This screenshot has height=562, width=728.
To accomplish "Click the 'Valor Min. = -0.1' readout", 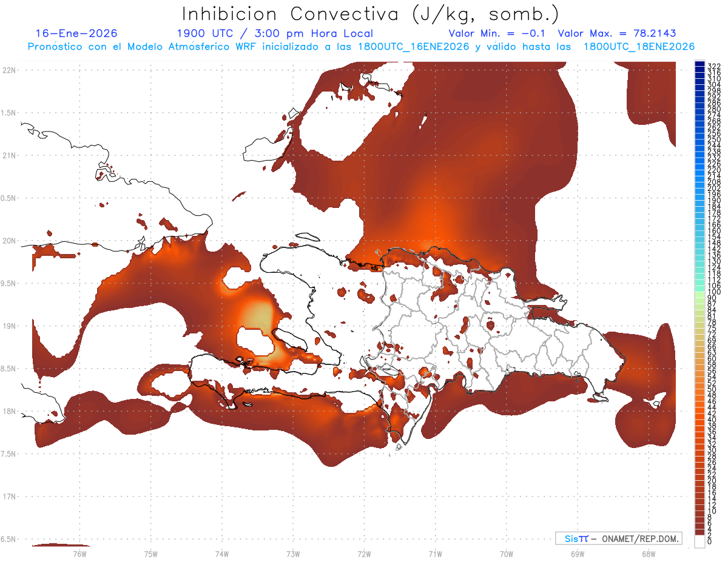I will (x=497, y=33).
